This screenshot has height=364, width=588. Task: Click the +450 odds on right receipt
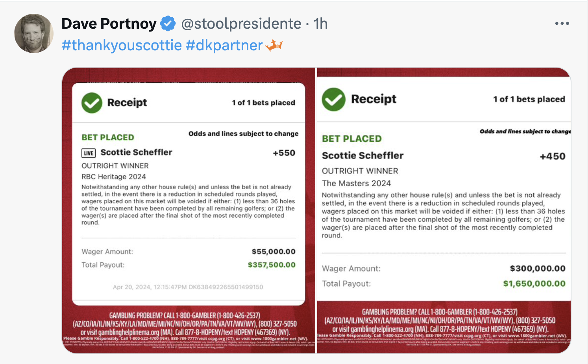552,156
